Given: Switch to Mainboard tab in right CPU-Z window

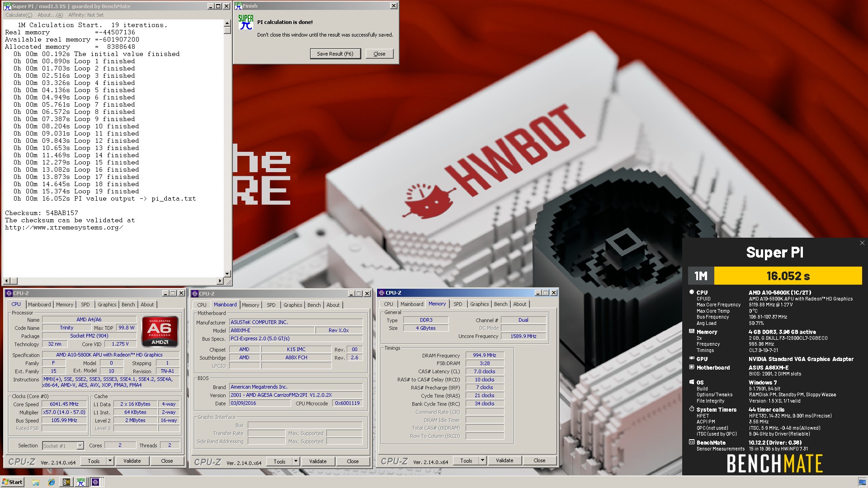Looking at the screenshot, I should click(412, 304).
